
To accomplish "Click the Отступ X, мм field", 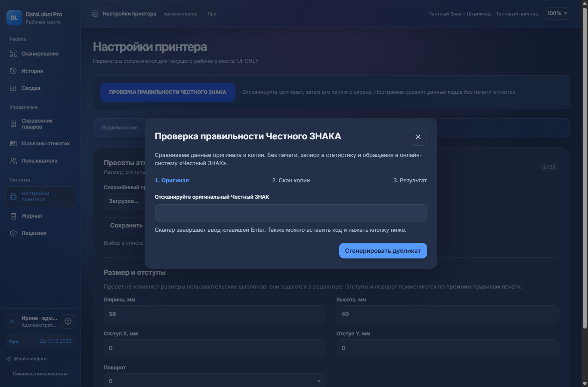I will (215, 348).
